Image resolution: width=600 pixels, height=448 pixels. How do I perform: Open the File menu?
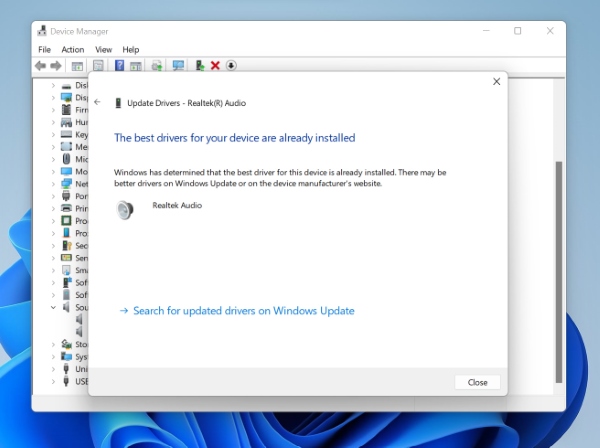[44, 50]
